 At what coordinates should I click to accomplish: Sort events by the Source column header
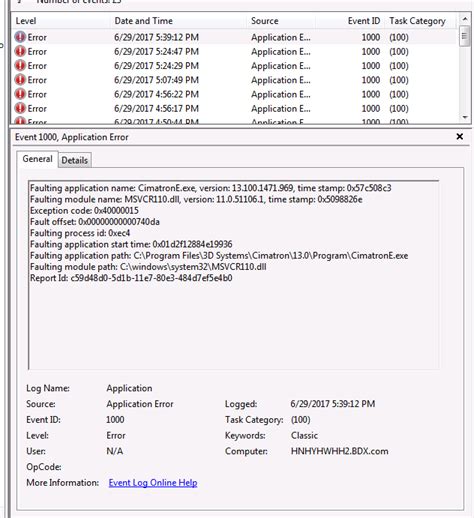pos(281,21)
